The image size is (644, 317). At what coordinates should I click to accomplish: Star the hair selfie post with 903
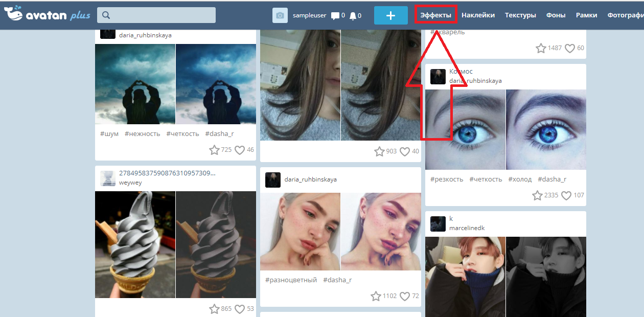click(x=379, y=151)
